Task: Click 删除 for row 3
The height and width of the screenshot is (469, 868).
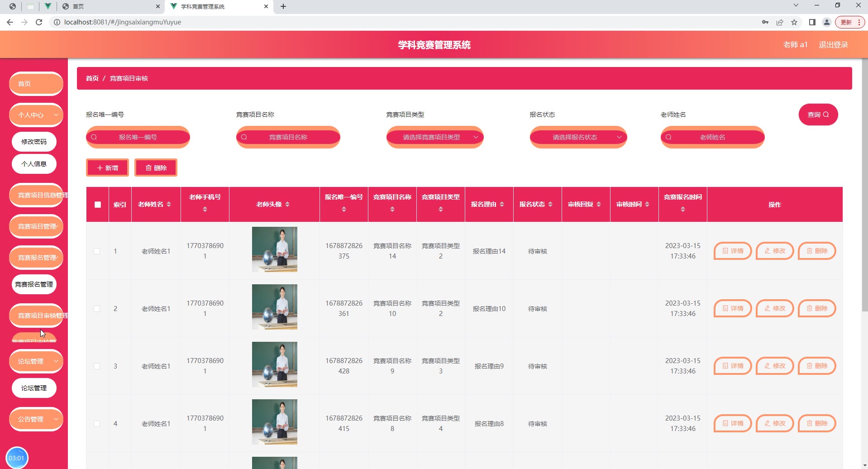Action: coord(817,366)
